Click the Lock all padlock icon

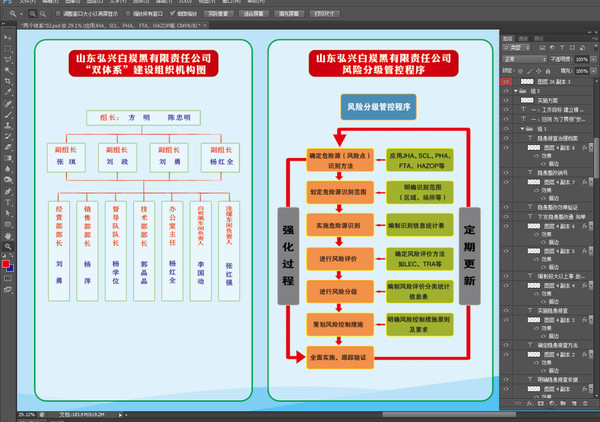click(548, 71)
